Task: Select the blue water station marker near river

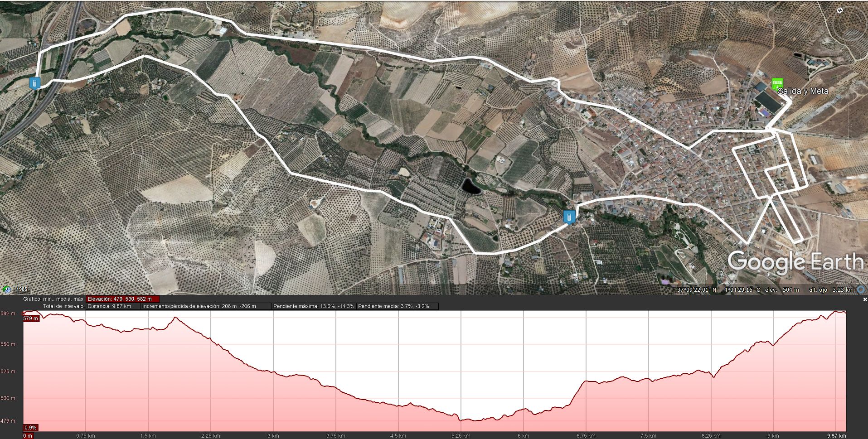Action: coord(569,217)
